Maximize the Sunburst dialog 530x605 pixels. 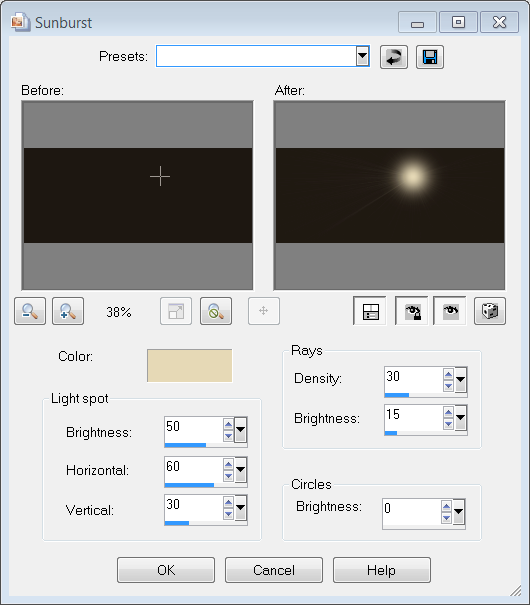[458, 22]
